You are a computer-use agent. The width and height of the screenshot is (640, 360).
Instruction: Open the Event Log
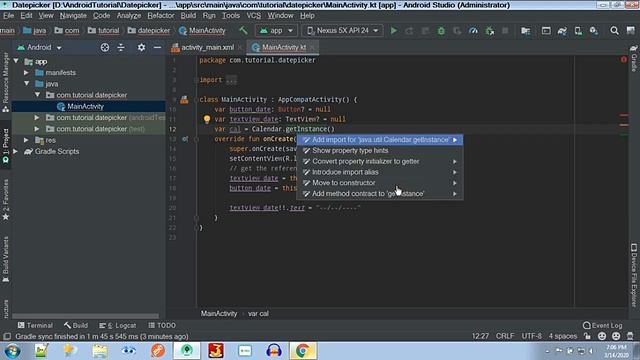(602, 325)
